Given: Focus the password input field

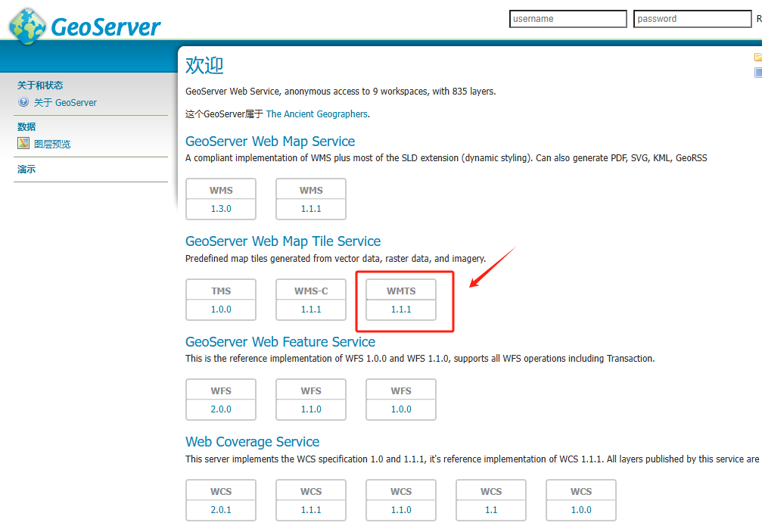Looking at the screenshot, I should [692, 19].
